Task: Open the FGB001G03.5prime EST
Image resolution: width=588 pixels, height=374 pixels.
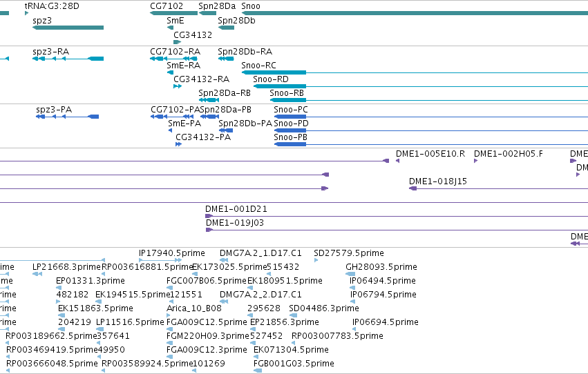Action: (258, 371)
